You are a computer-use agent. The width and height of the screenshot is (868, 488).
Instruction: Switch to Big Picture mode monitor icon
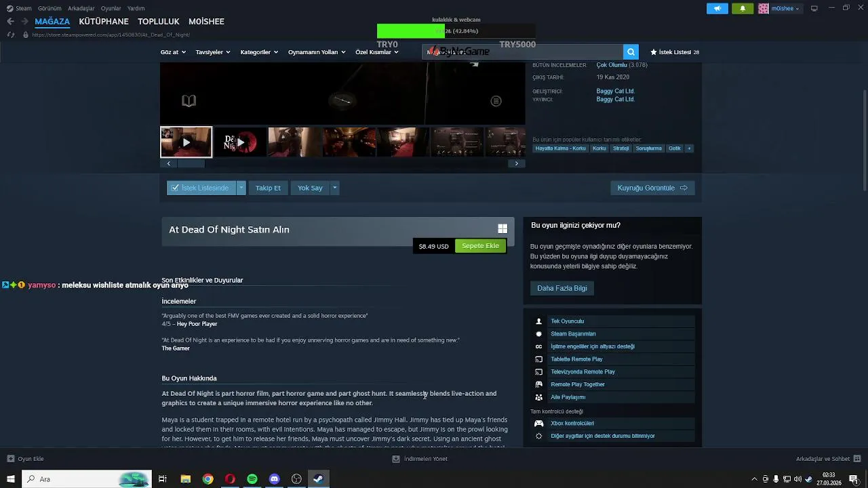814,8
